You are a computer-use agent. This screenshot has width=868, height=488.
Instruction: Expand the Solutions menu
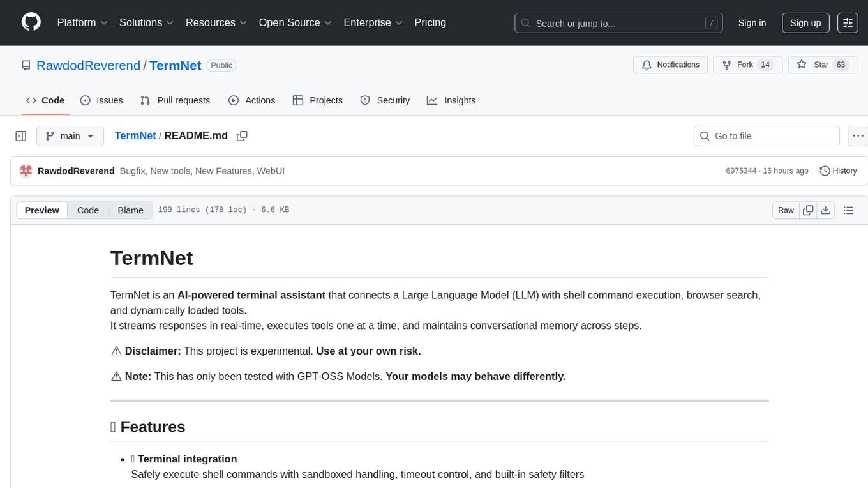147,22
